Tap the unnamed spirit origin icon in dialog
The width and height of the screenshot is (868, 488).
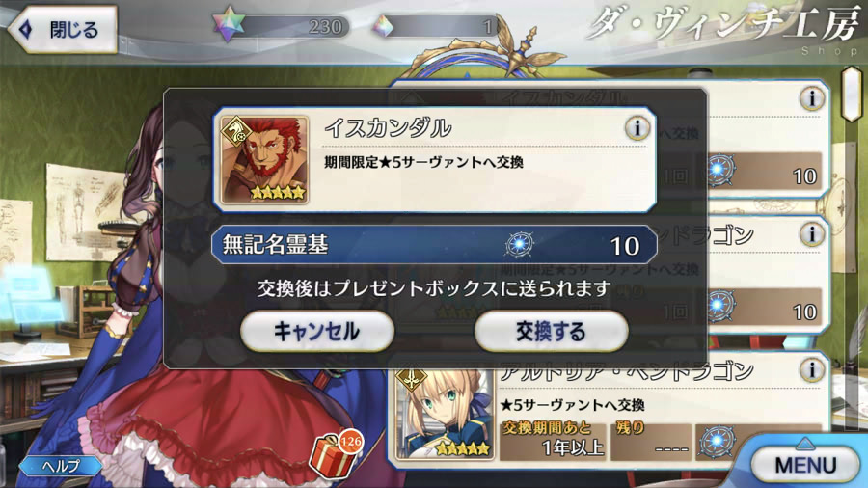tap(519, 244)
